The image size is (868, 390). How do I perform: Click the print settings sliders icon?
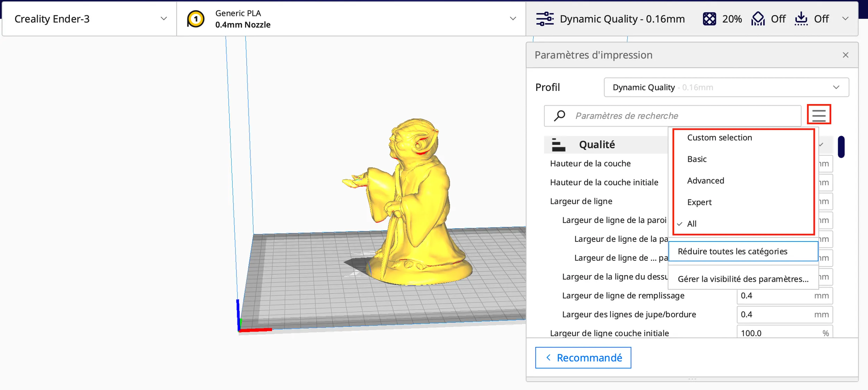coord(545,19)
